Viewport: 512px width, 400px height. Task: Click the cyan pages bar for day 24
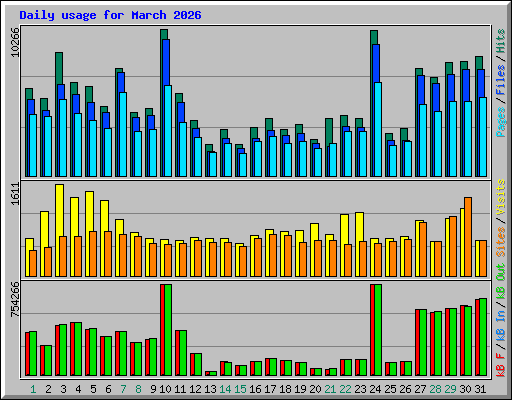pyautogui.click(x=378, y=130)
